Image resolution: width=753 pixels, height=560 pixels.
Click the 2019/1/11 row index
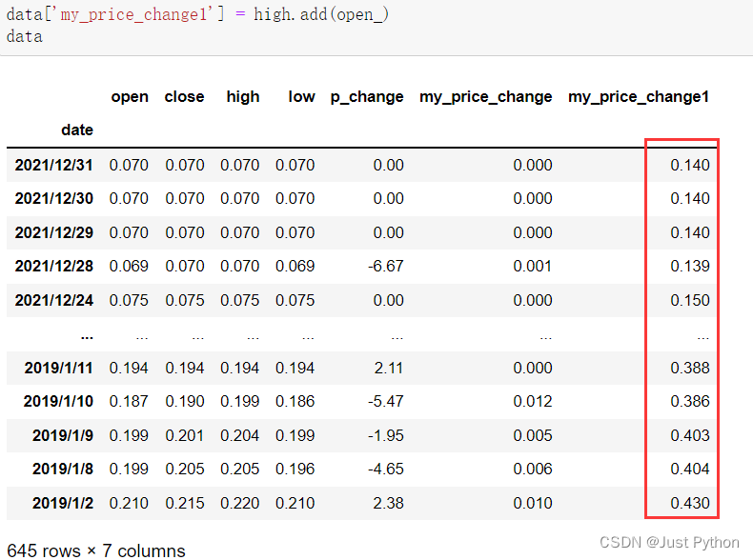point(58,368)
